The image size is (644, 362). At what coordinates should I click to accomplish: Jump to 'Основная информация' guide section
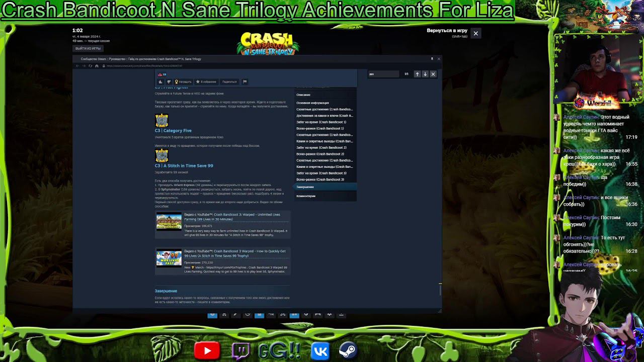click(312, 103)
